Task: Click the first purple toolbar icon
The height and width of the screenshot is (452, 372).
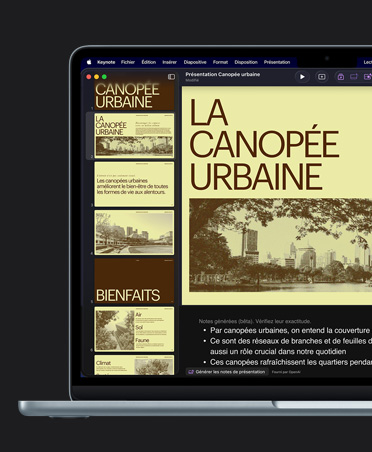Action: click(341, 77)
